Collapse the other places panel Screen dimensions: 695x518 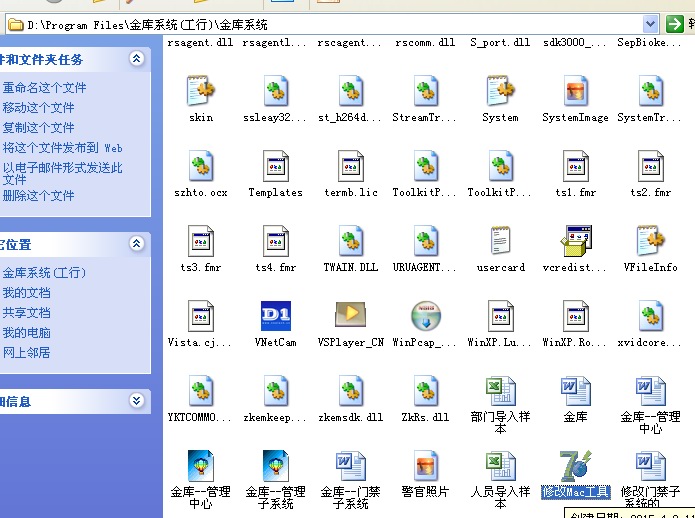[137, 244]
